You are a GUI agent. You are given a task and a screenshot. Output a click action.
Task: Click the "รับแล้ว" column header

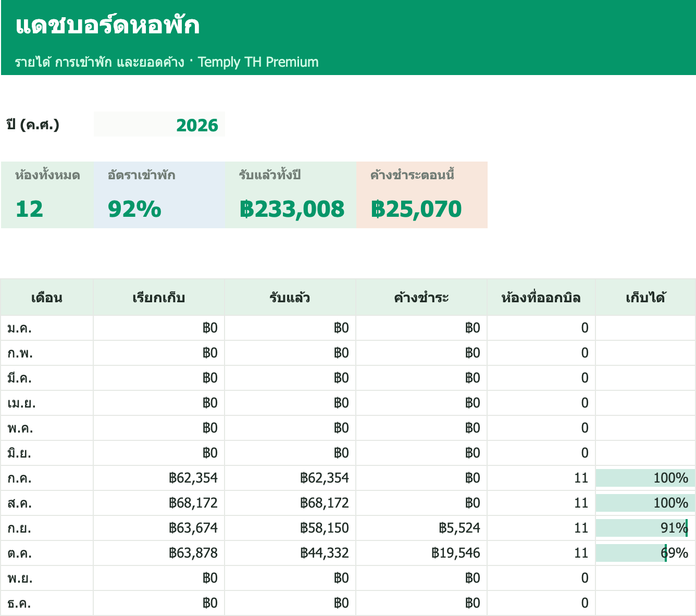pos(290,298)
